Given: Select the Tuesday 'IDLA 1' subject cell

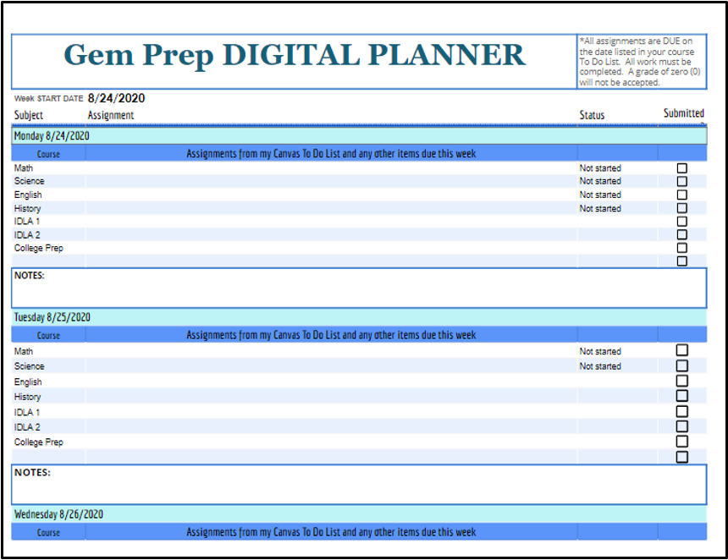Looking at the screenshot, I should click(x=48, y=411).
